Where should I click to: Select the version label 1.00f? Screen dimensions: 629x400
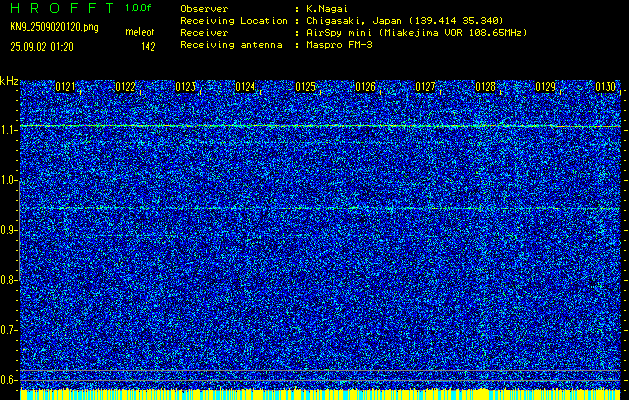138,8
